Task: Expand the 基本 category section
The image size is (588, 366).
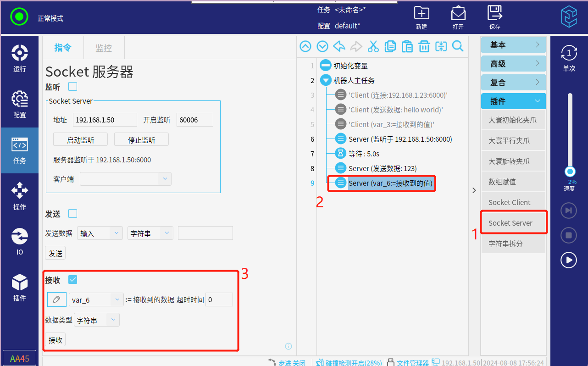Action: tap(513, 45)
